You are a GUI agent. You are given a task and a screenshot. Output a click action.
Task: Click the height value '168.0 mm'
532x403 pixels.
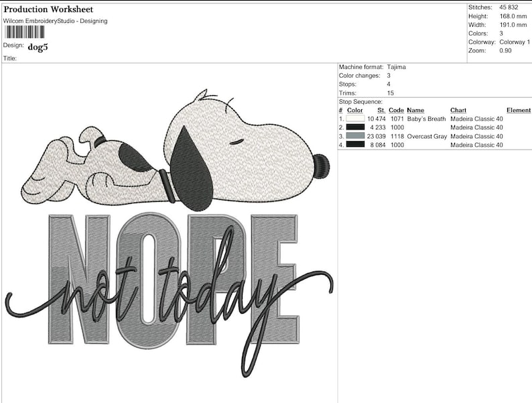[513, 16]
